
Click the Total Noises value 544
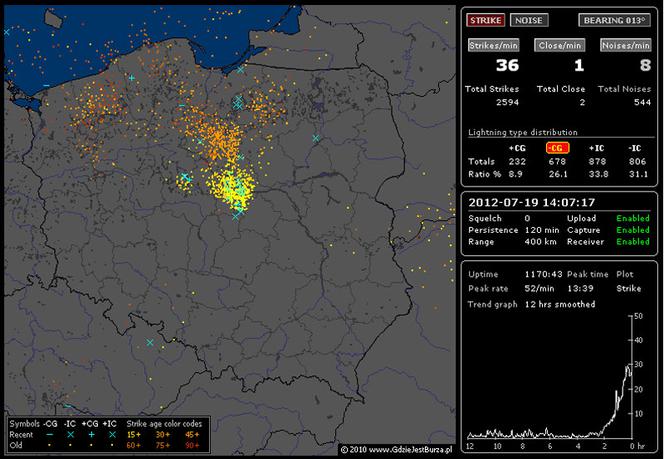[642, 102]
